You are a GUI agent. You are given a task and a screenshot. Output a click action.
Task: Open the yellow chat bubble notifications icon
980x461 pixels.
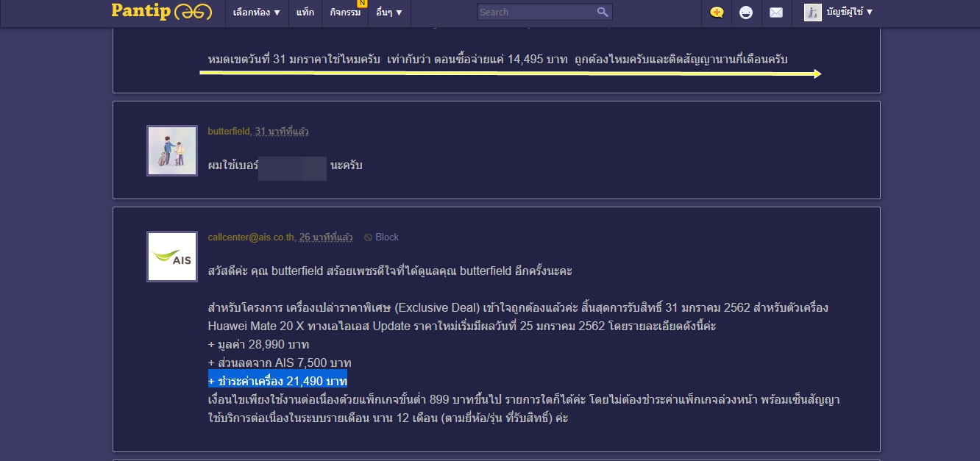tap(717, 12)
